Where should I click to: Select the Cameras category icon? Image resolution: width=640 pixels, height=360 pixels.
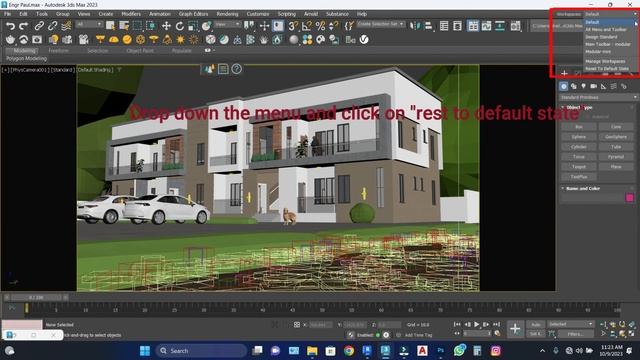[593, 86]
